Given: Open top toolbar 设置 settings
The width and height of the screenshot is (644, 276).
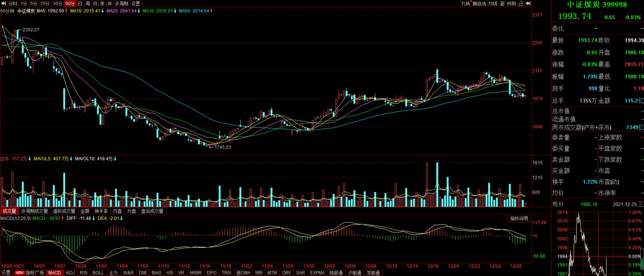Looking at the screenshot, I should pos(136,3).
